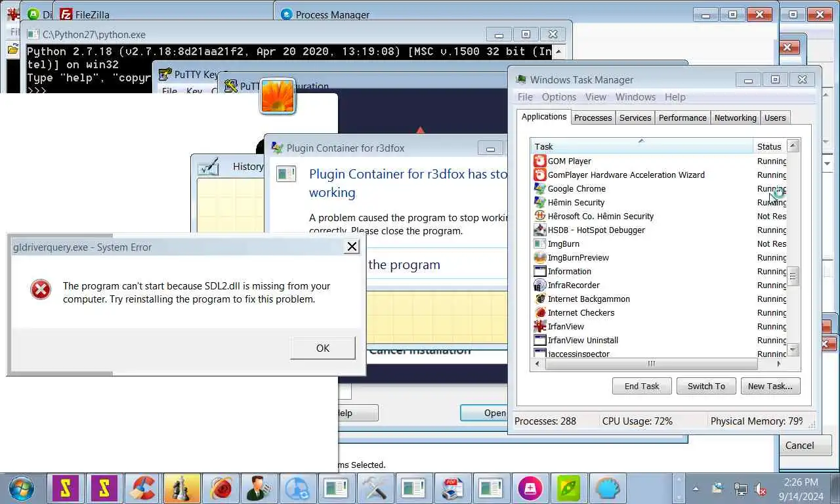Click the muted volume tray icon
Viewport: 840px width, 504px height.
[x=761, y=489]
